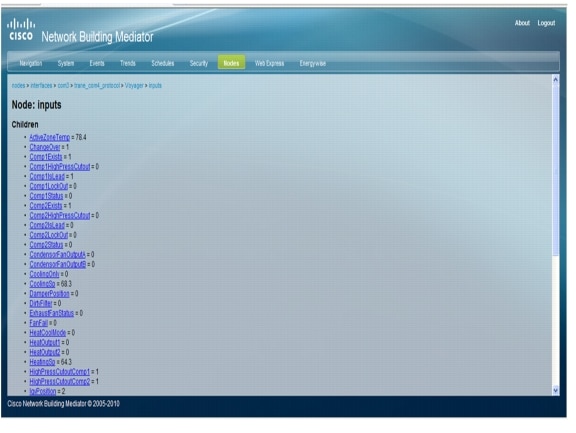This screenshot has width=576, height=433.
Task: Open the HighPressCutoutComp2 node
Action: [60, 382]
